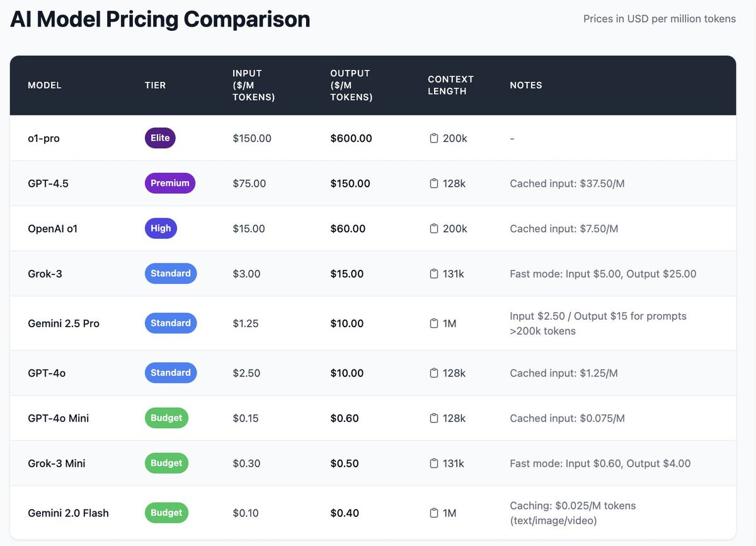Click the clipboard icon beside o1-pro's 200k

click(433, 138)
